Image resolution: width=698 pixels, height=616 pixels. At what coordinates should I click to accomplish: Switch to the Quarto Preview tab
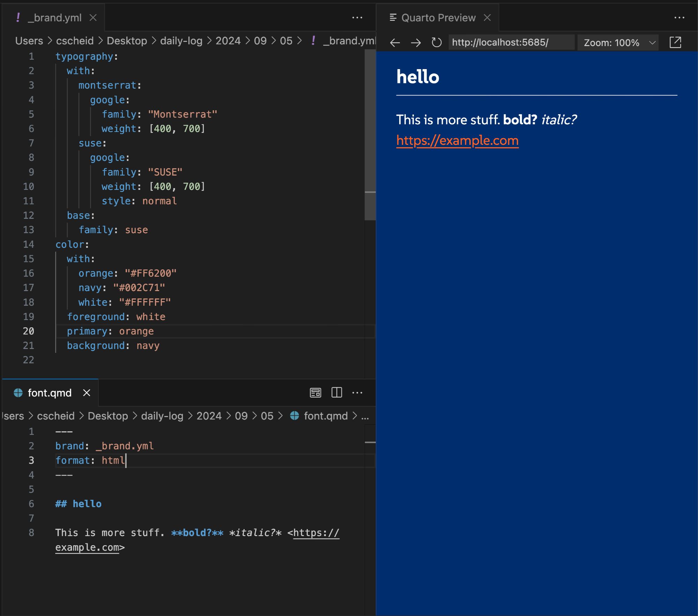click(x=438, y=17)
